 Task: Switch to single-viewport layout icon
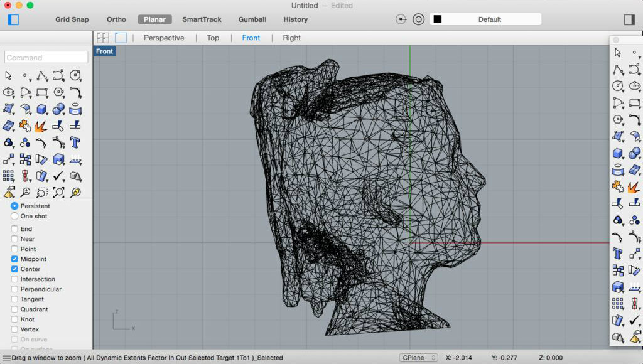[x=121, y=38]
